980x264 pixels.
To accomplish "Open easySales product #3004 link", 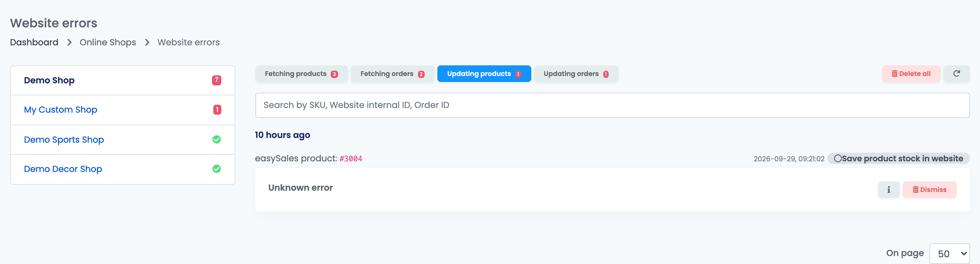I will (x=350, y=159).
